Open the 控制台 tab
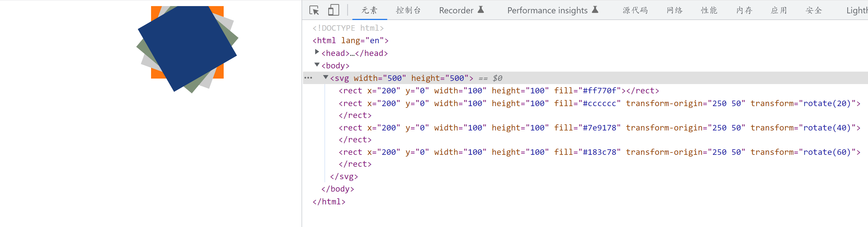The image size is (868, 227). pyautogui.click(x=408, y=10)
